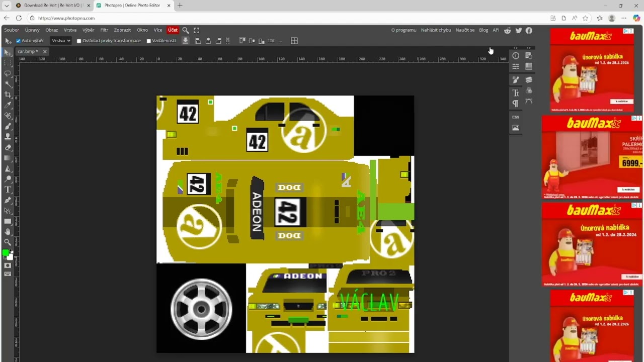Viewport: 644px width, 362px height.
Task: Open the Swatches panel icon
Action: click(529, 66)
